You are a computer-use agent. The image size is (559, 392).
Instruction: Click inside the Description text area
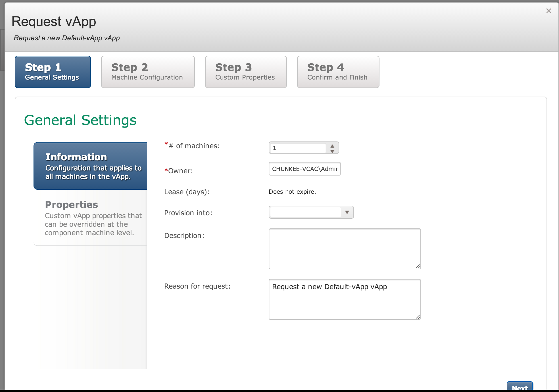[x=344, y=249]
